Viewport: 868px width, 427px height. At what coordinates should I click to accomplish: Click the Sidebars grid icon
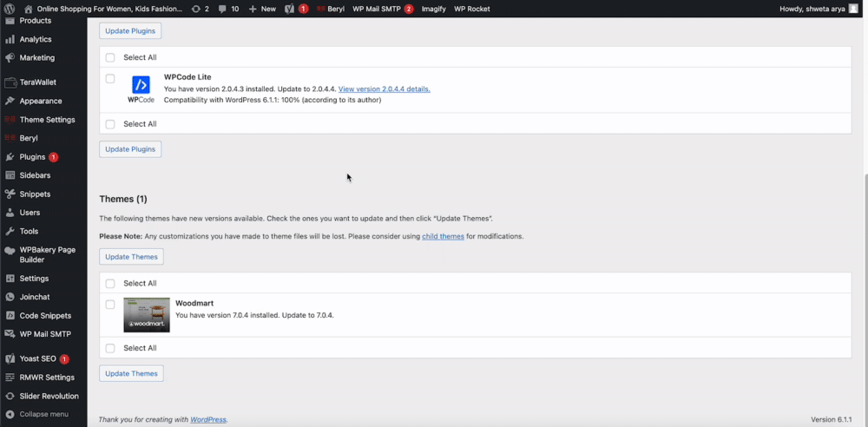tap(10, 175)
